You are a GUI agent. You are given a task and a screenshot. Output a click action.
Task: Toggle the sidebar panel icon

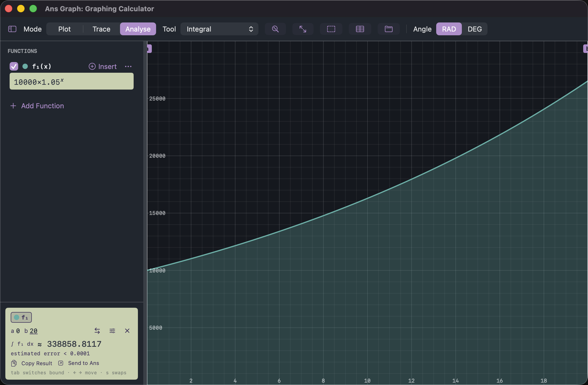(x=12, y=29)
